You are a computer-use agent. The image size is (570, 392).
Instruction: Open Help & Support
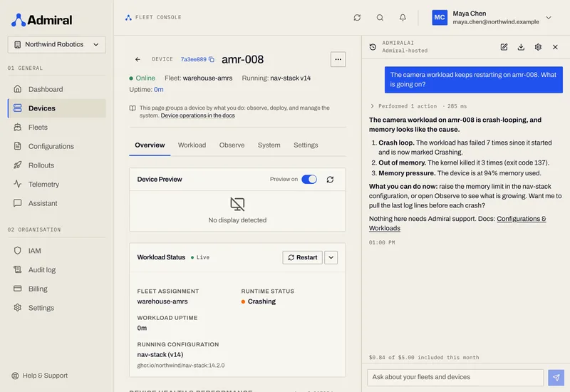[40, 376]
